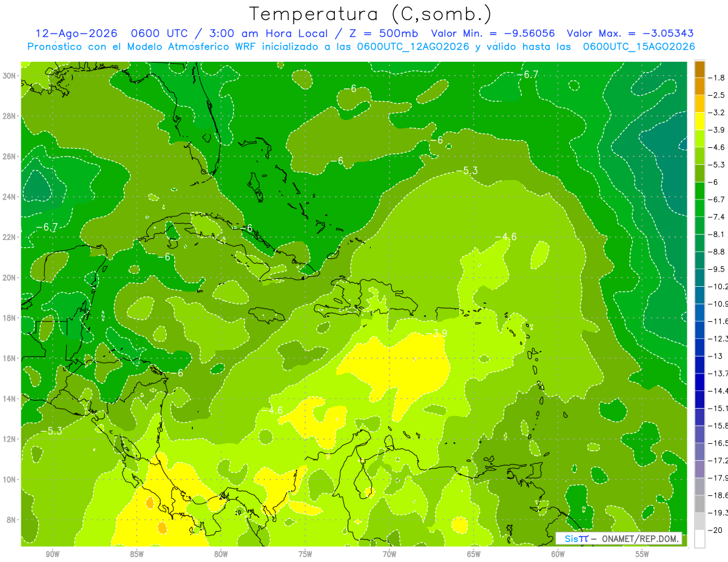Click the SisTT ONAMET/REP.DOM. logo box
Viewport: 728px width, 562px height.
(619, 538)
